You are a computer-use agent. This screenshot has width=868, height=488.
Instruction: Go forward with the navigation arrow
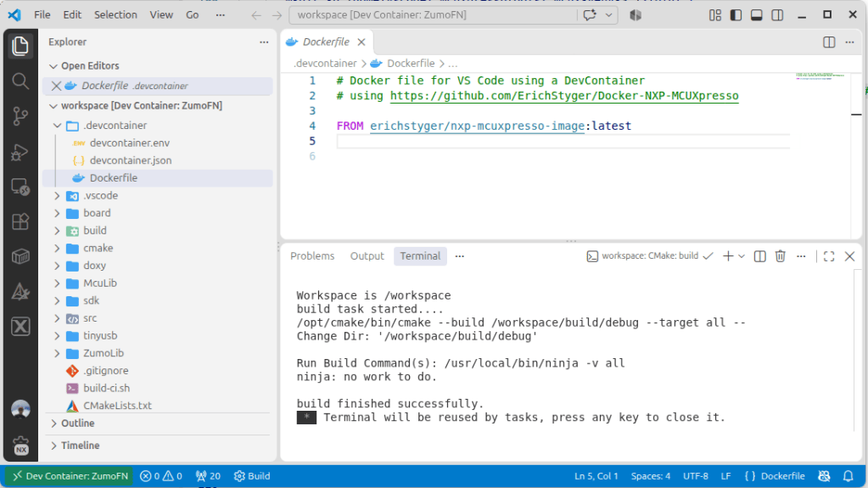277,15
